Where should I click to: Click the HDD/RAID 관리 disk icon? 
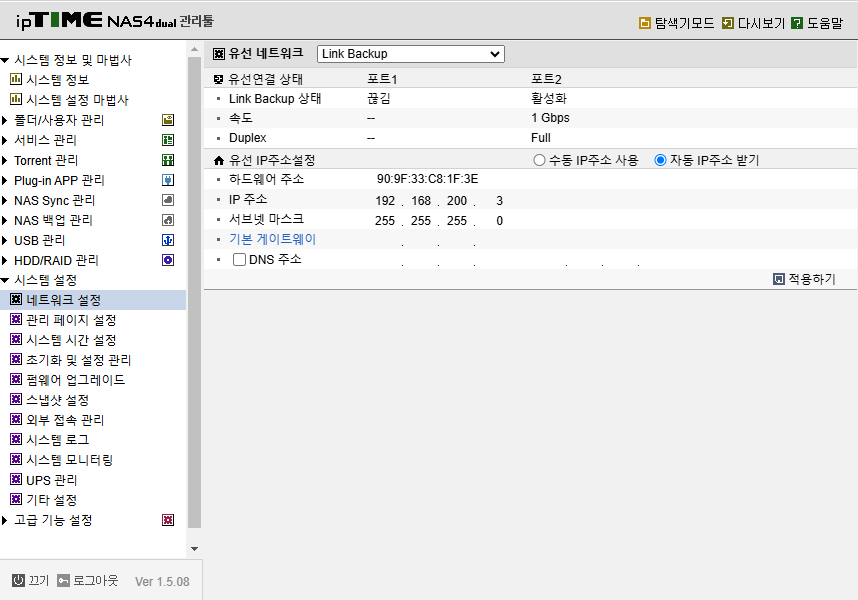[x=168, y=260]
